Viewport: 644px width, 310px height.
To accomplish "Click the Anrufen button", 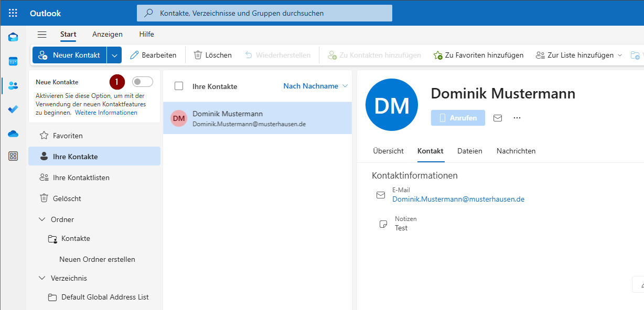I will click(x=458, y=118).
